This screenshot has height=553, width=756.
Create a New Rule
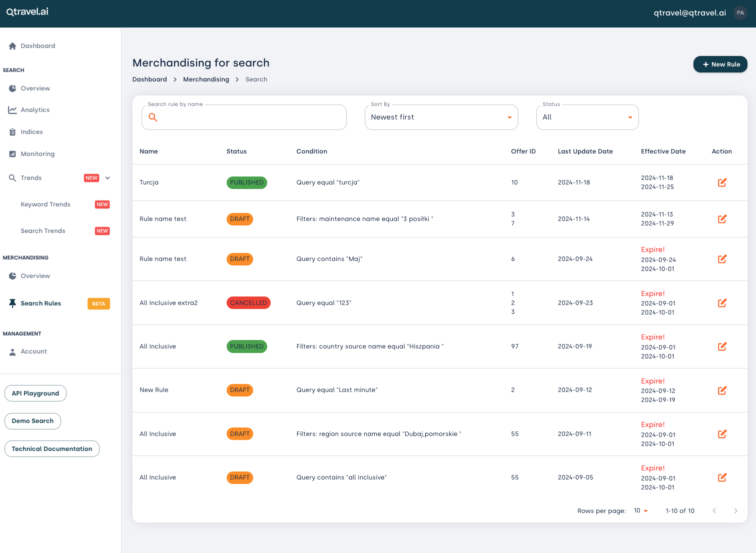[x=720, y=64]
